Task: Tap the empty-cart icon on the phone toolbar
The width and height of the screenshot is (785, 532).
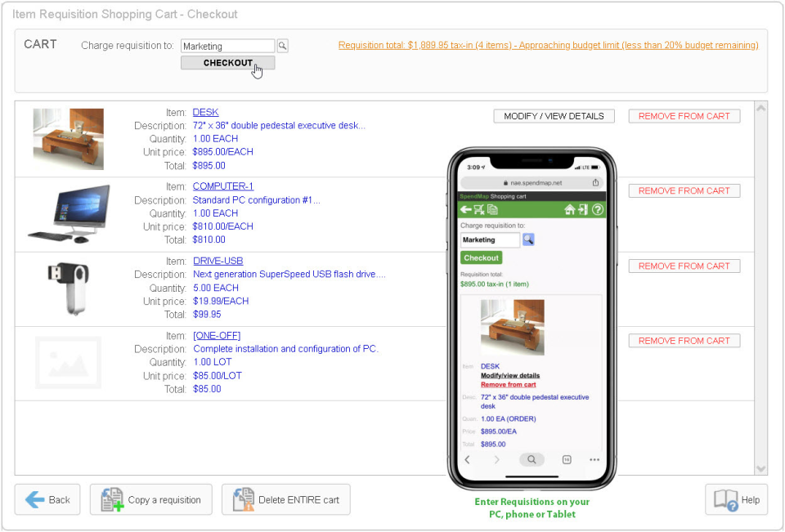Action: pyautogui.click(x=478, y=209)
